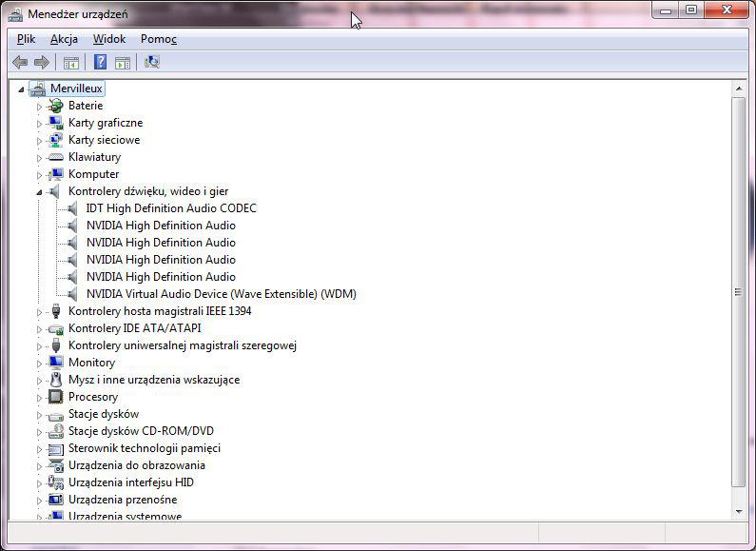
Task: Click the scrollbar down arrow
Action: tap(738, 512)
